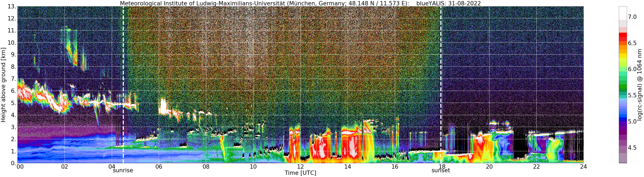Click the purple bottom band of the colorbar
The image size is (644, 177).
point(623,158)
